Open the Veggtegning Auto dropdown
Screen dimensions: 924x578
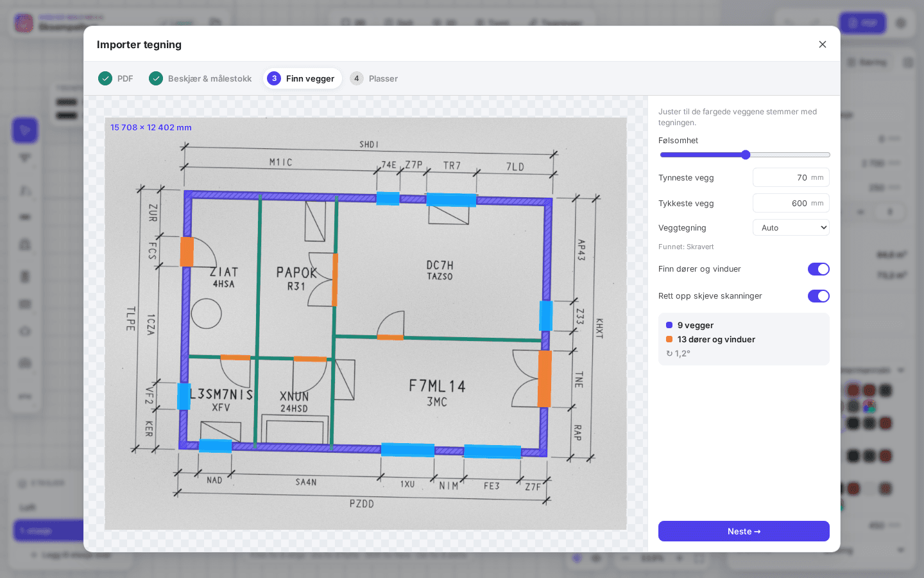coord(791,227)
